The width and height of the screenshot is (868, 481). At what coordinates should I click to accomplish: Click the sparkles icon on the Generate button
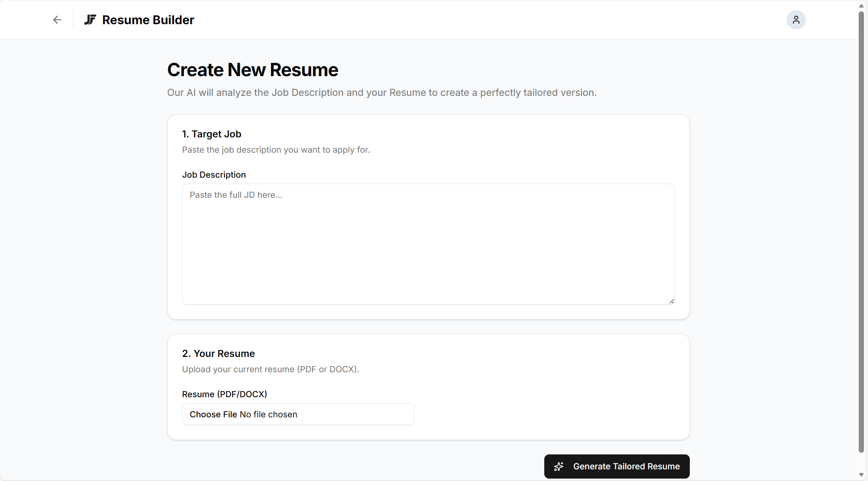coord(559,466)
